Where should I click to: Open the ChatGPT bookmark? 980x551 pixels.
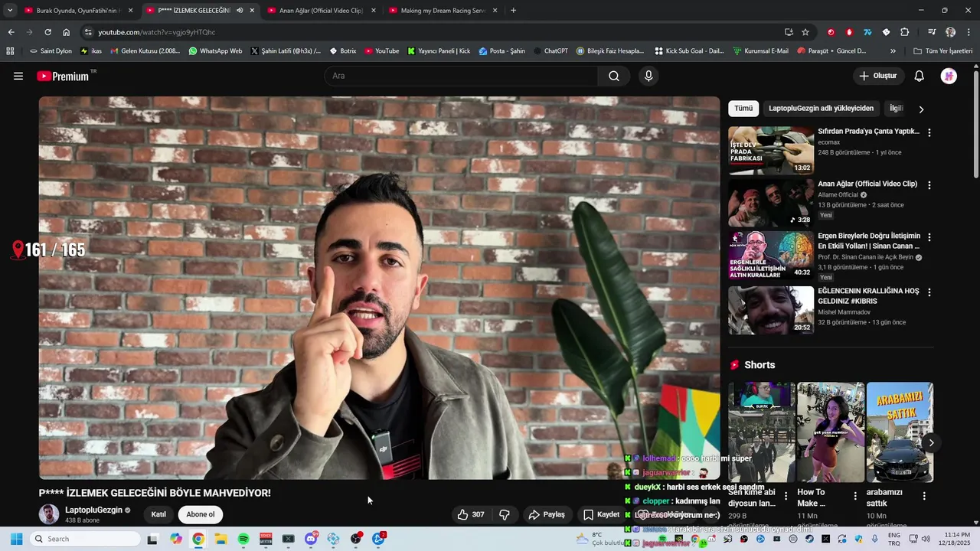coord(550,51)
